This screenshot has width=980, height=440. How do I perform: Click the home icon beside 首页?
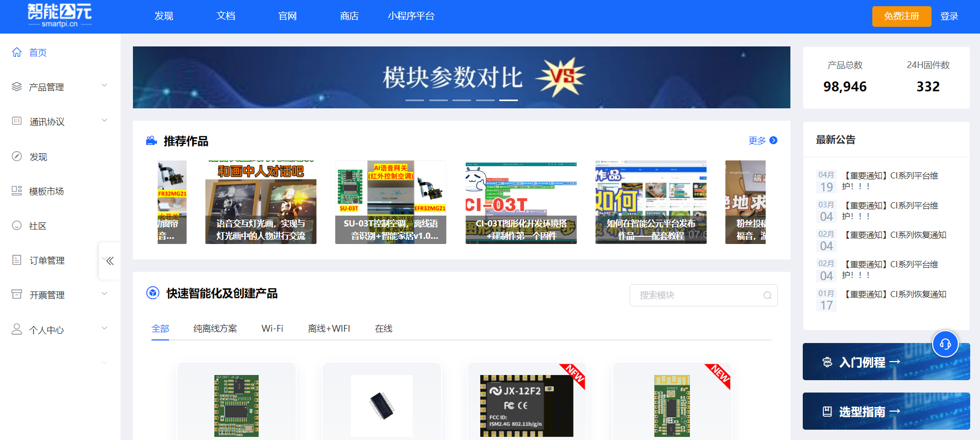(x=17, y=52)
